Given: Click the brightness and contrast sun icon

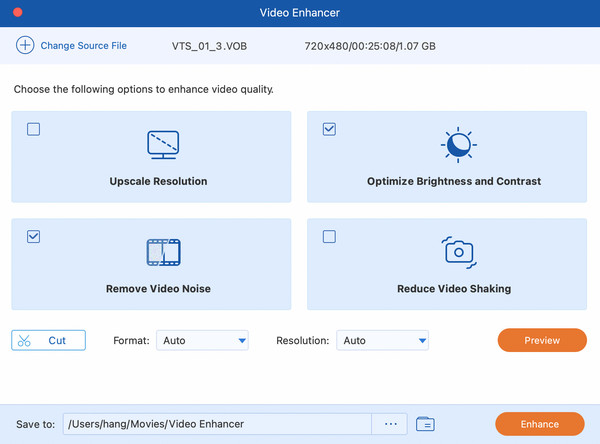Looking at the screenshot, I should pos(458,145).
